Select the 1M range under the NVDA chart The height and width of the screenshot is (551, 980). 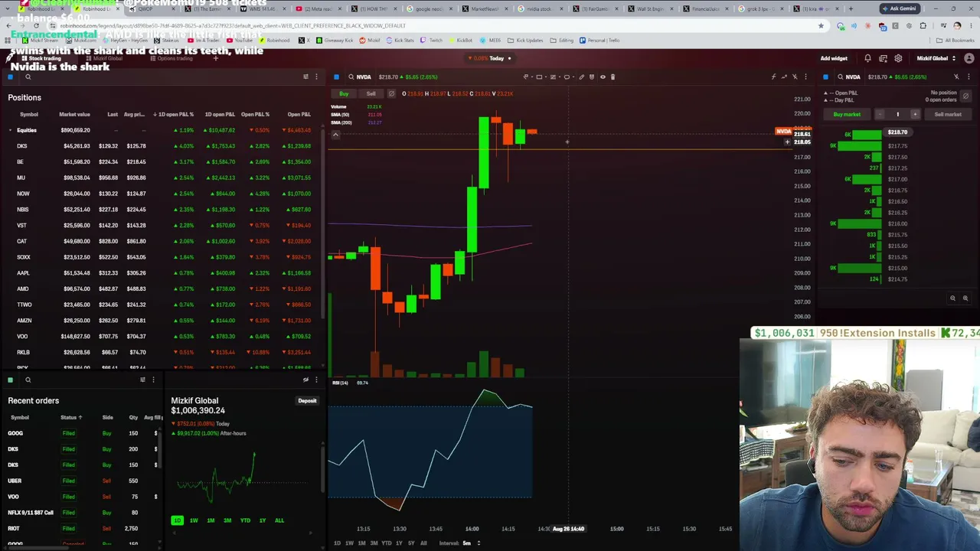point(361,543)
